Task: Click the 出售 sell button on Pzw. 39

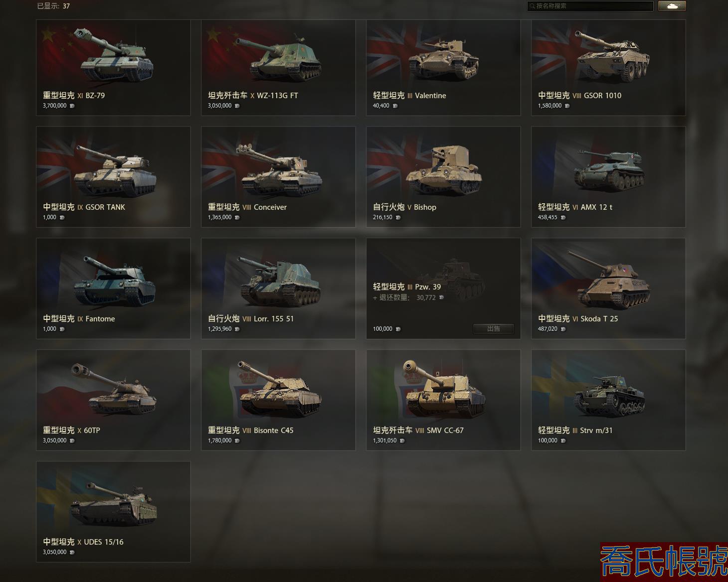Action: click(493, 329)
